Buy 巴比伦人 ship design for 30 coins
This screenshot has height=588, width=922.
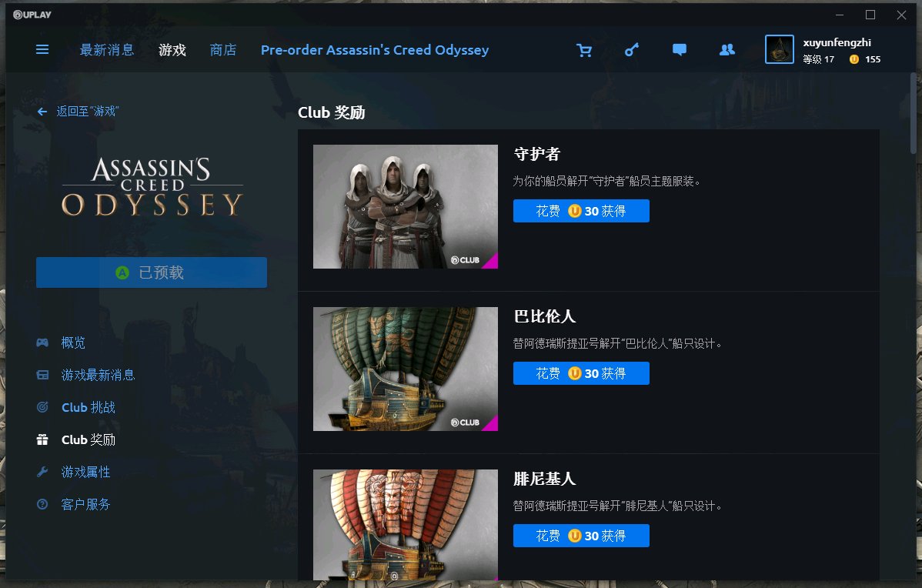(581, 373)
